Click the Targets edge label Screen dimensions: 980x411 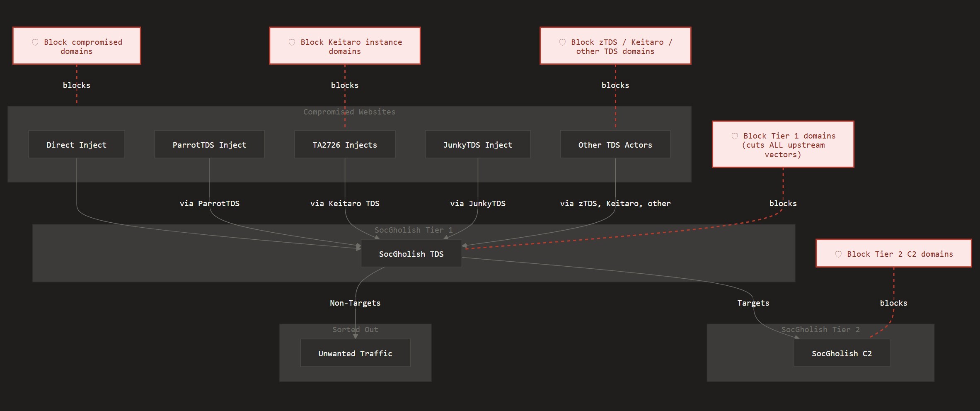pos(753,303)
